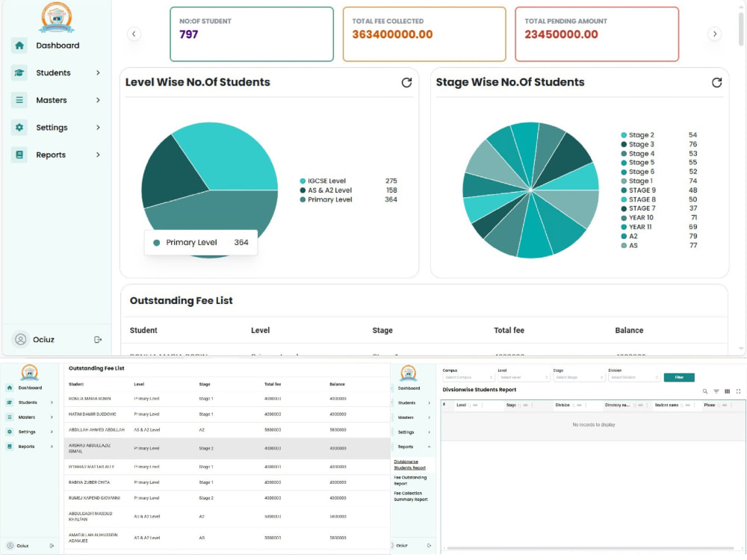Click Ociuz username in top dashboard sidebar
This screenshot has height=560, width=747.
(x=43, y=340)
